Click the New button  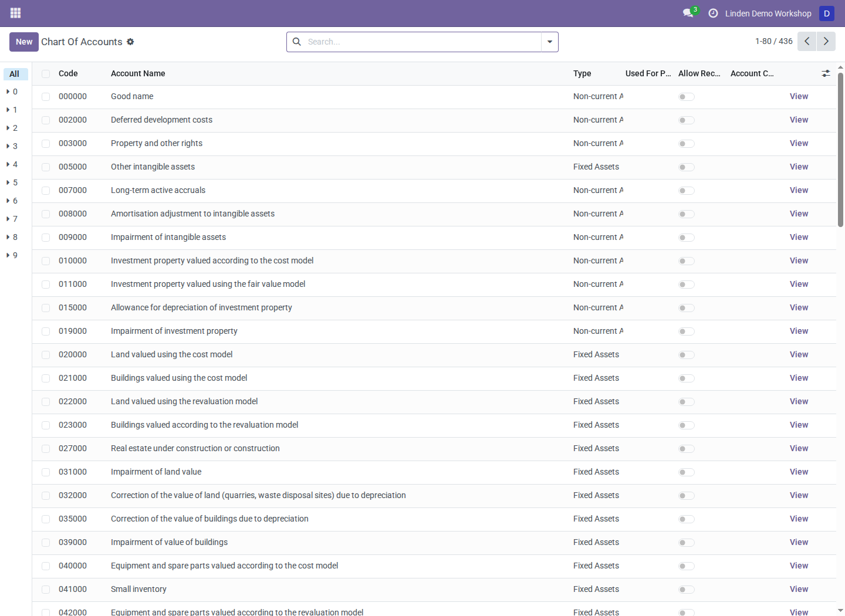(24, 42)
